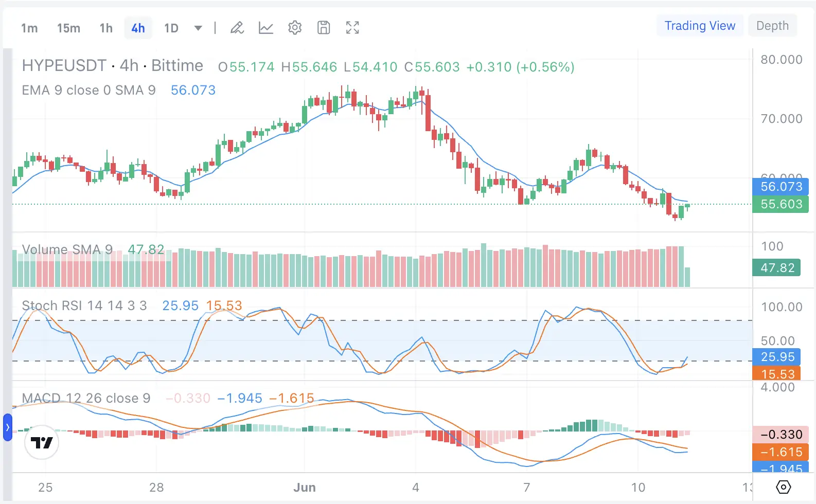Open the indicators chart icon
816x504 pixels.
pyautogui.click(x=266, y=28)
